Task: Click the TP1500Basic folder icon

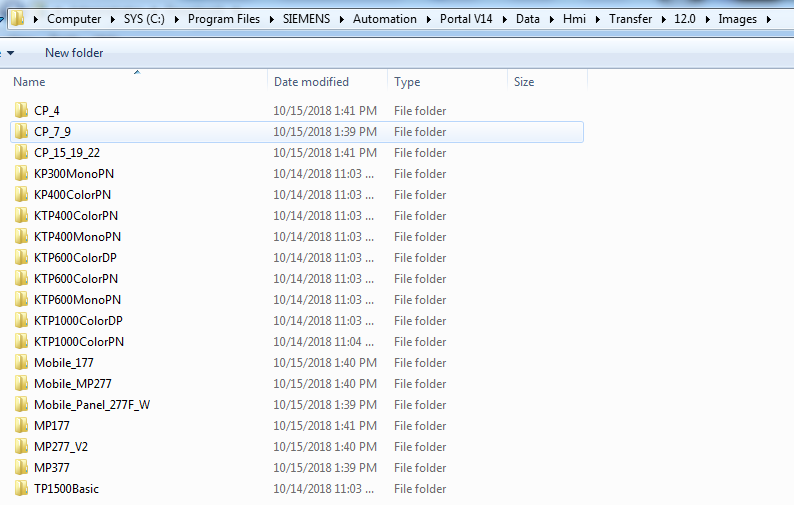Action: (x=21, y=488)
